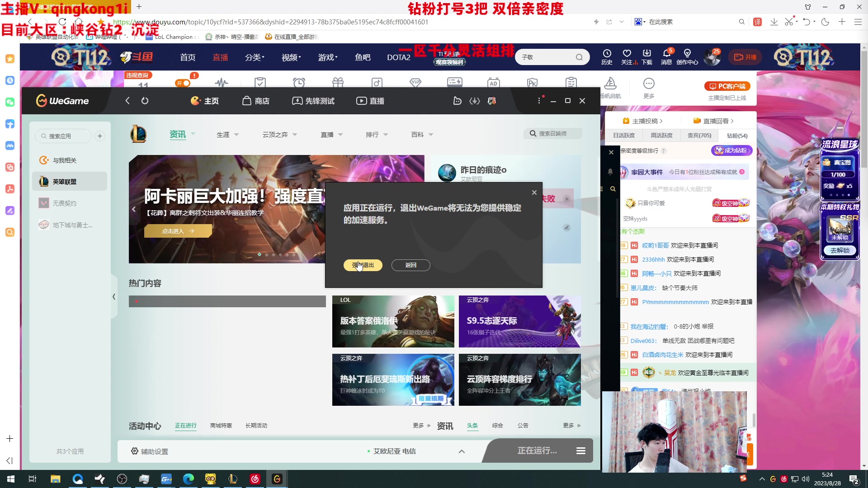Open the WeGame 主页 tab
This screenshot has height=488, width=868.
click(205, 101)
